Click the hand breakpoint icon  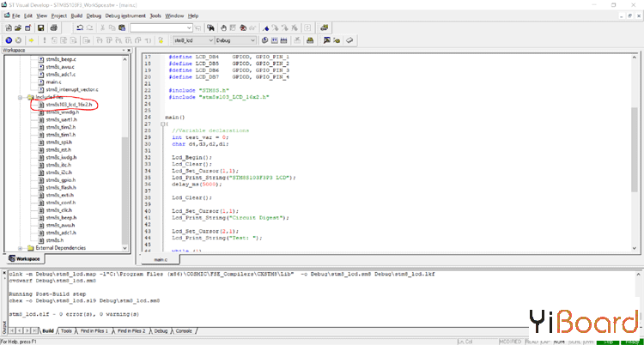(223, 28)
